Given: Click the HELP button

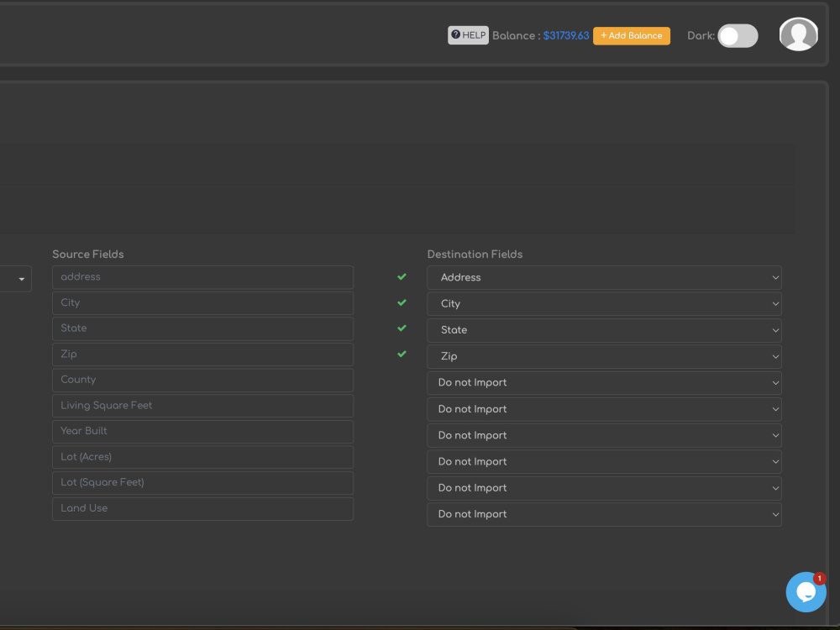Looking at the screenshot, I should [x=468, y=35].
